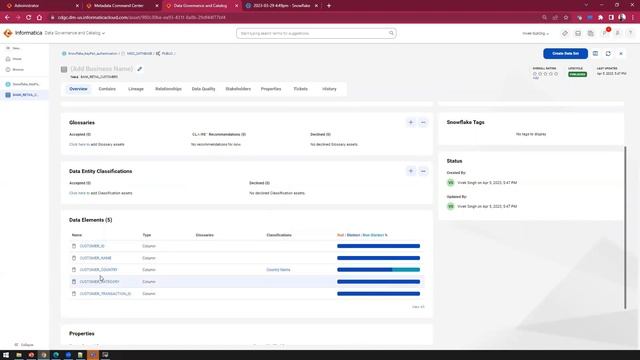Open the browser extensions puzzle icon

[600, 18]
